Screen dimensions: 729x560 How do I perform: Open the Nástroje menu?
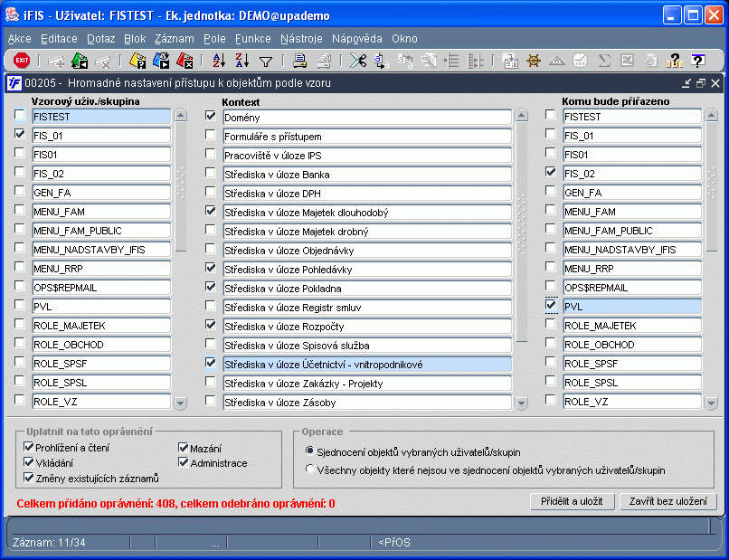coord(301,39)
